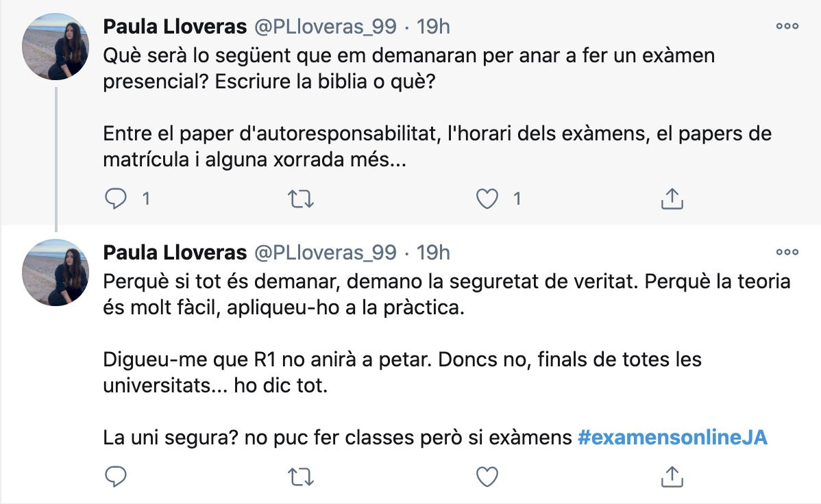821x504 pixels.
Task: Click Paula Lloveras name on second tweet
Action: click(x=175, y=253)
